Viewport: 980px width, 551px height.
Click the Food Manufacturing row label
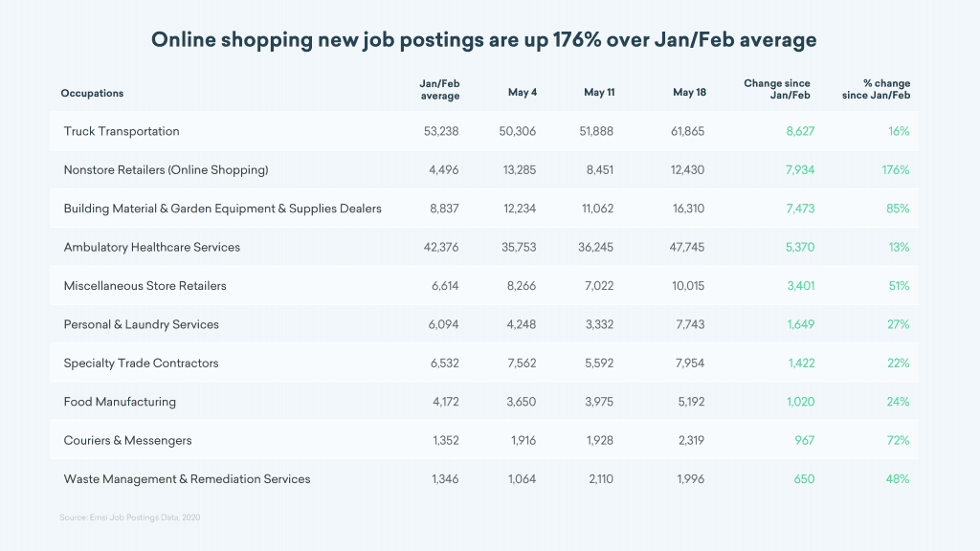[x=120, y=402]
